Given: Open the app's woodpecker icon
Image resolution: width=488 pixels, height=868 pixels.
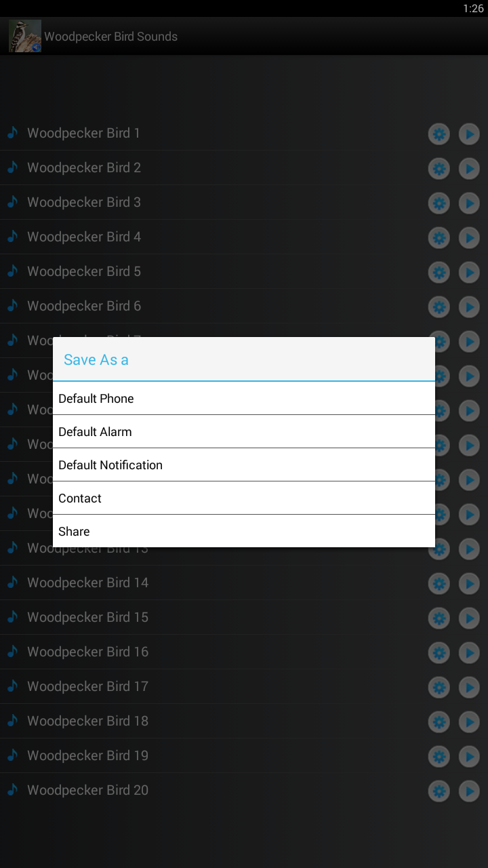Looking at the screenshot, I should [x=25, y=36].
